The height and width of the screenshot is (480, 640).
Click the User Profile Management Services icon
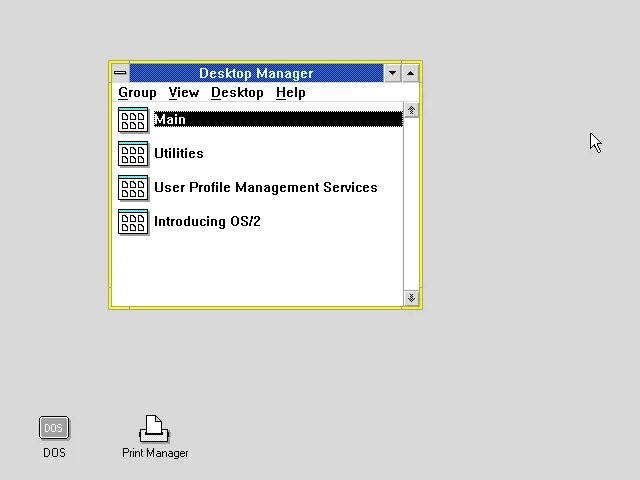tap(133, 188)
